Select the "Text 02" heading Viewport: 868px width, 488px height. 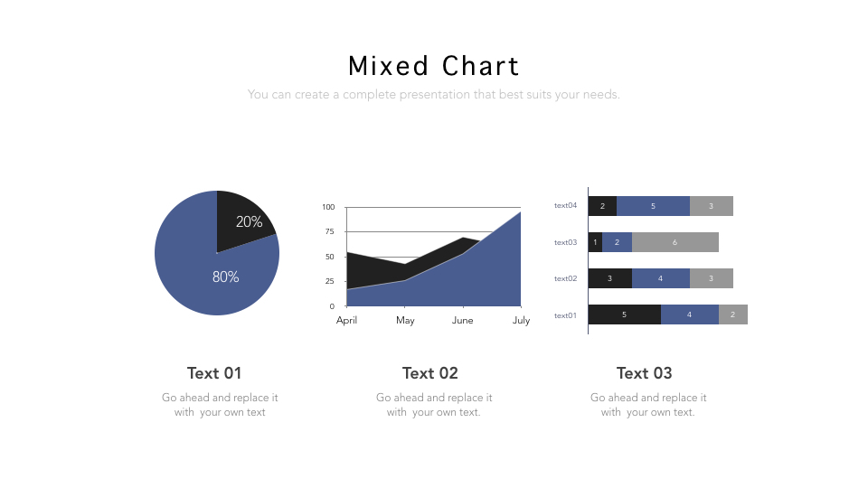430,373
